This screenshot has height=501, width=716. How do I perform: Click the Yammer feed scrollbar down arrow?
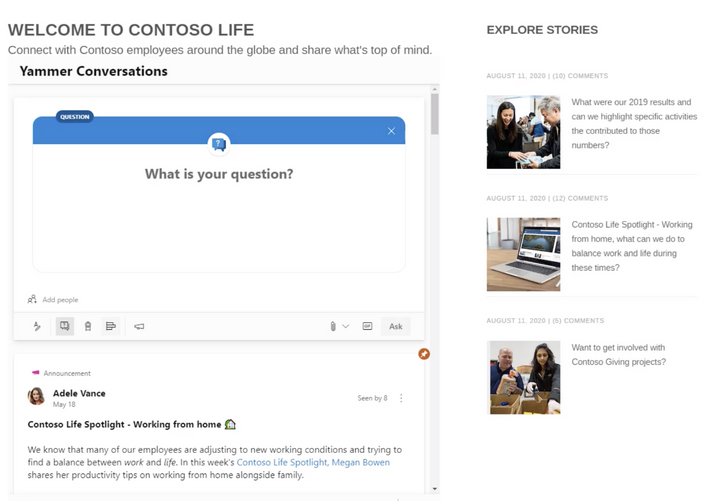tap(435, 489)
